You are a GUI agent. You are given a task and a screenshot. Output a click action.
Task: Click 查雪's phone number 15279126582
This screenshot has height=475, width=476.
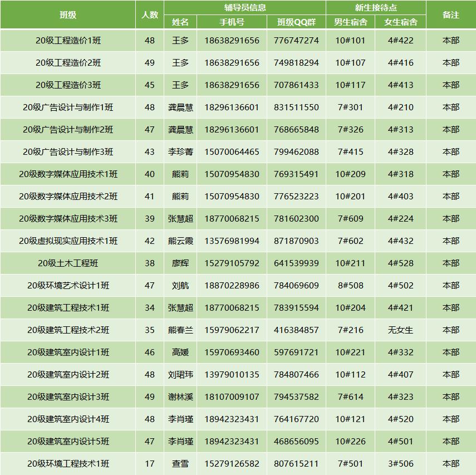pos(232,462)
